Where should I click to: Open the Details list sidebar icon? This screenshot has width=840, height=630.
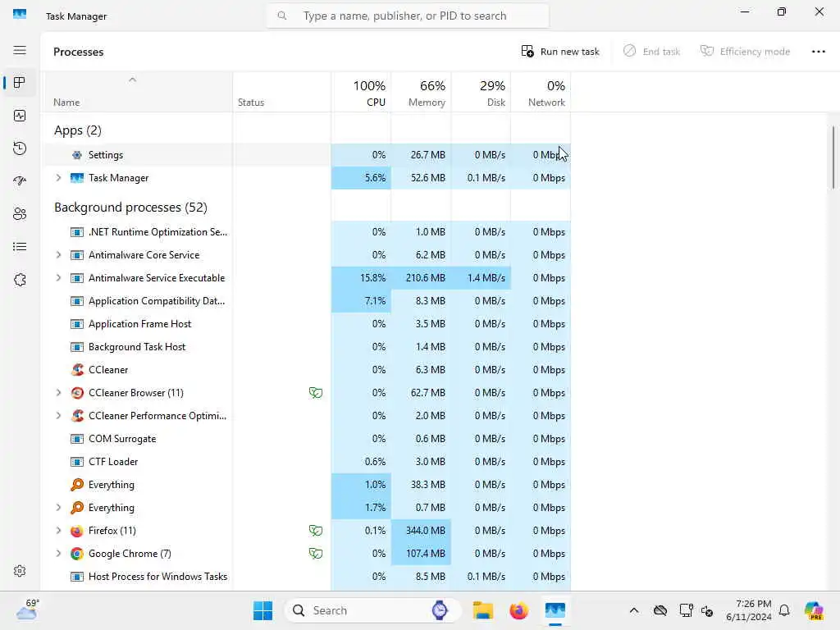coord(20,246)
